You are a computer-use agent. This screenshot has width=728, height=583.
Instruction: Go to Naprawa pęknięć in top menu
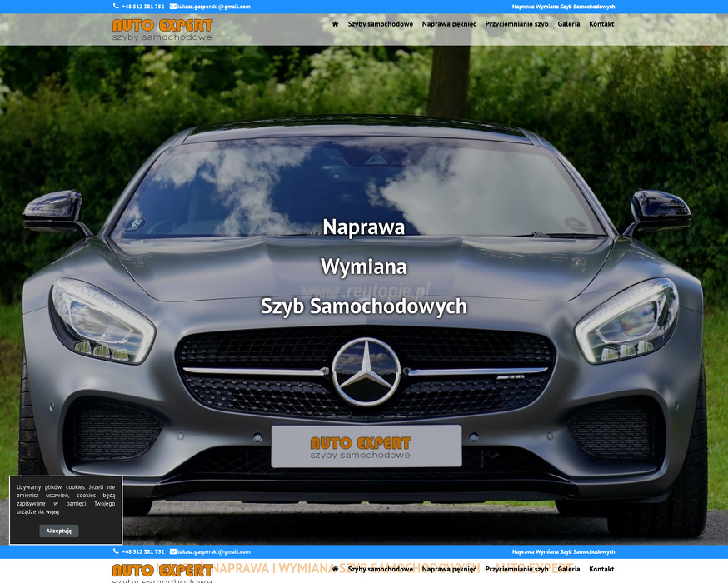(449, 24)
